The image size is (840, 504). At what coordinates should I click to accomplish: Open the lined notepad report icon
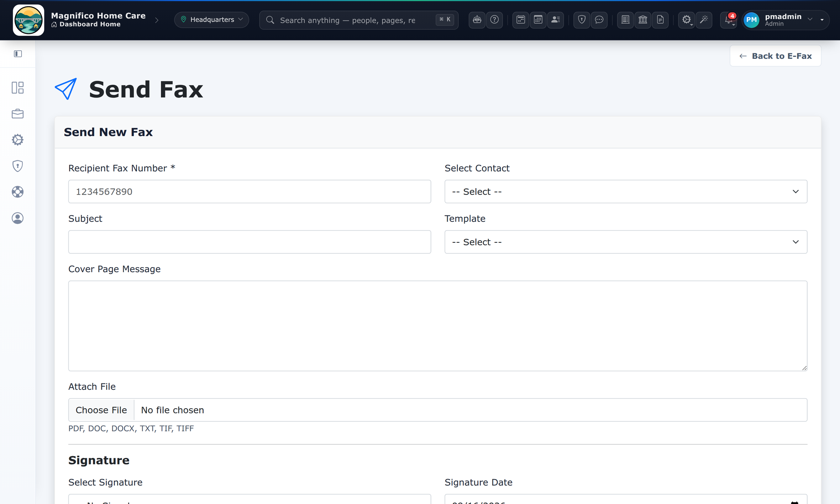625,20
